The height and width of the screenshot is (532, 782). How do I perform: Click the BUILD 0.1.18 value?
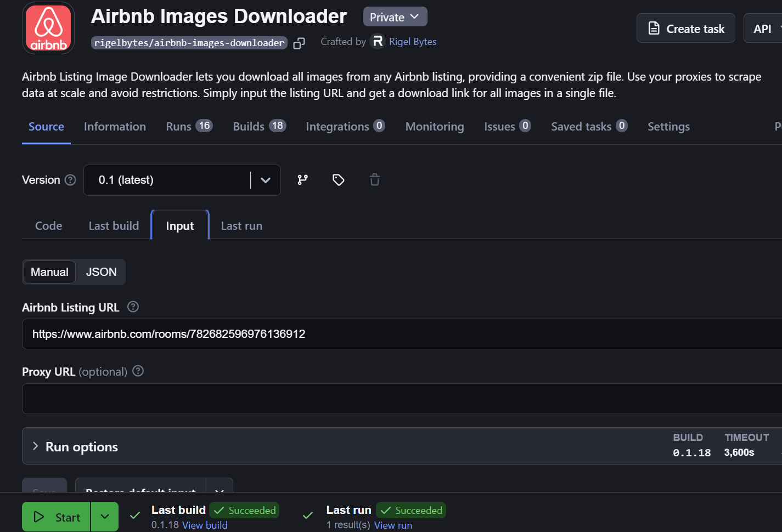692,453
